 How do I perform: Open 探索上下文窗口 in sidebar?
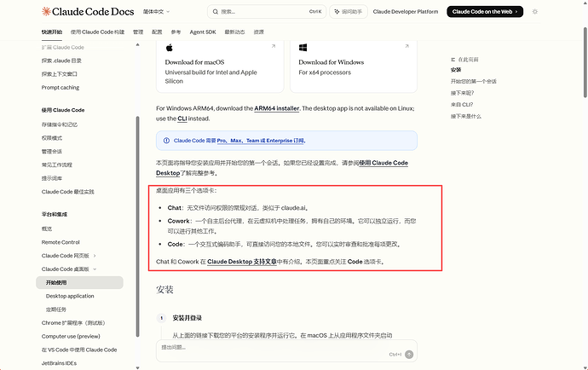point(60,74)
